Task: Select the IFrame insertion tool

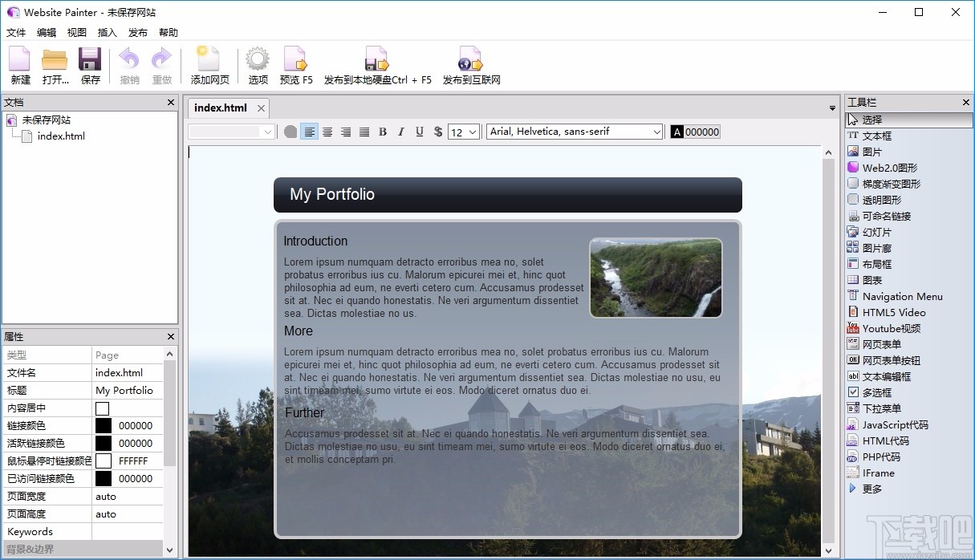Action: point(875,473)
